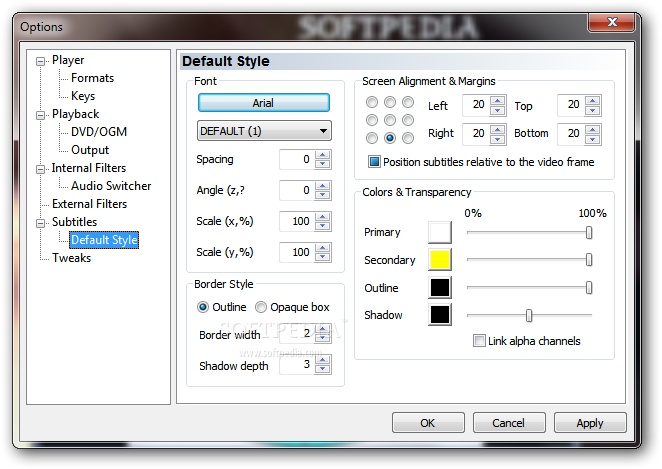Increase Shadow depth with up arrow
The width and height of the screenshot is (662, 469).
tap(323, 360)
